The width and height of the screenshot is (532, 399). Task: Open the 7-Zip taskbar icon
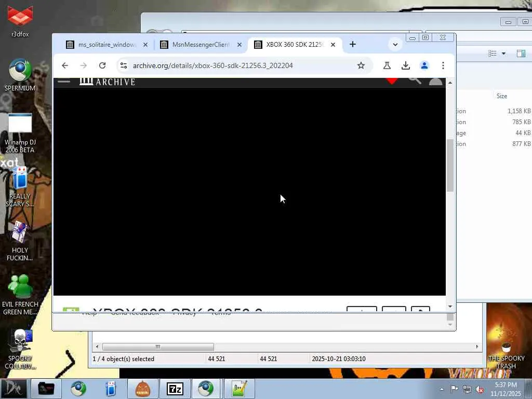(175, 389)
